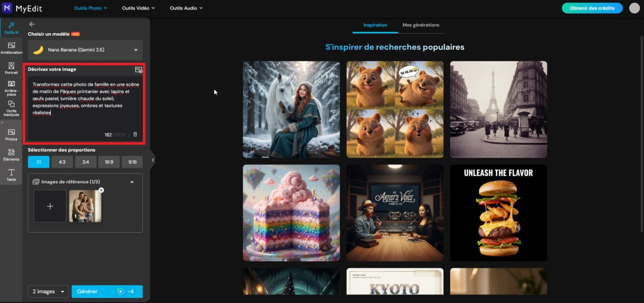644x303 pixels.
Task: Switch to the Inspiration tab
Action: (x=375, y=25)
